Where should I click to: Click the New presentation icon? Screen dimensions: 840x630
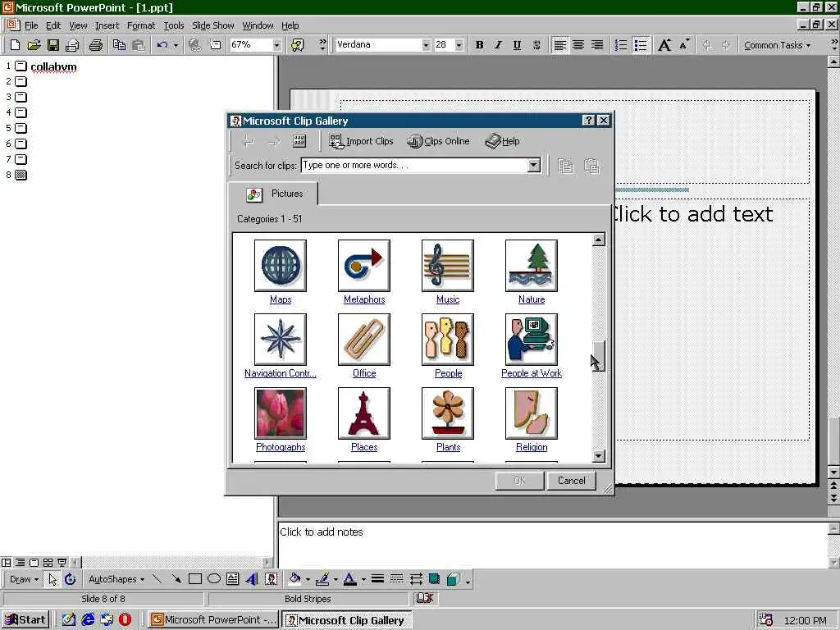[15, 45]
